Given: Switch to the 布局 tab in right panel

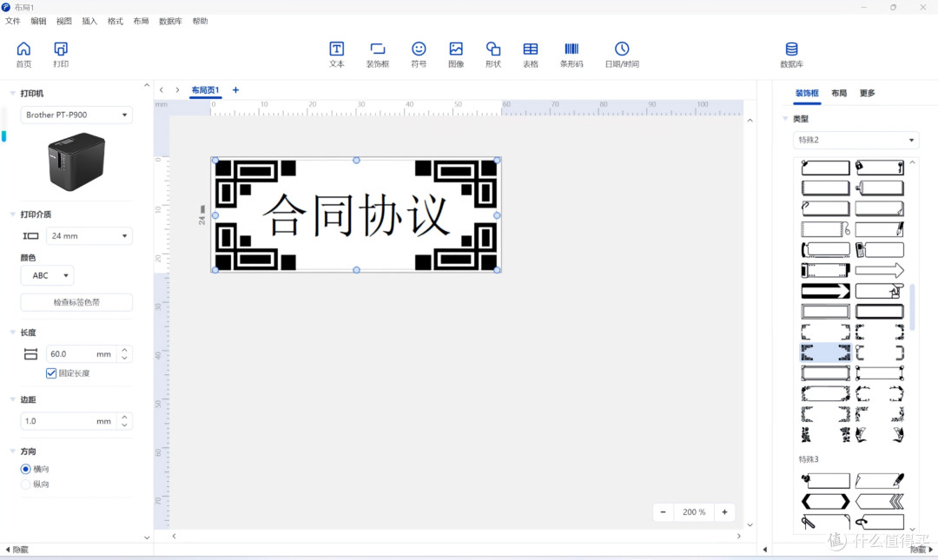Looking at the screenshot, I should (x=839, y=93).
